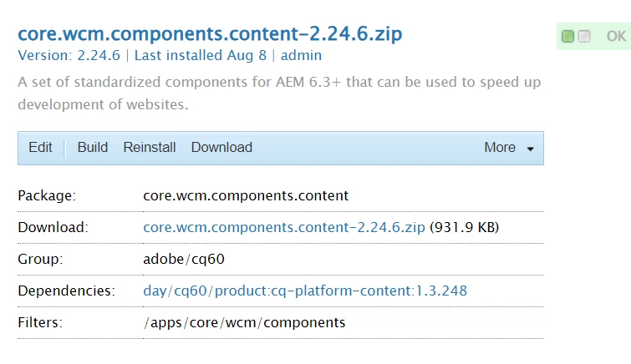
Task: Click the 931.9 KB file size text
Action: click(464, 227)
